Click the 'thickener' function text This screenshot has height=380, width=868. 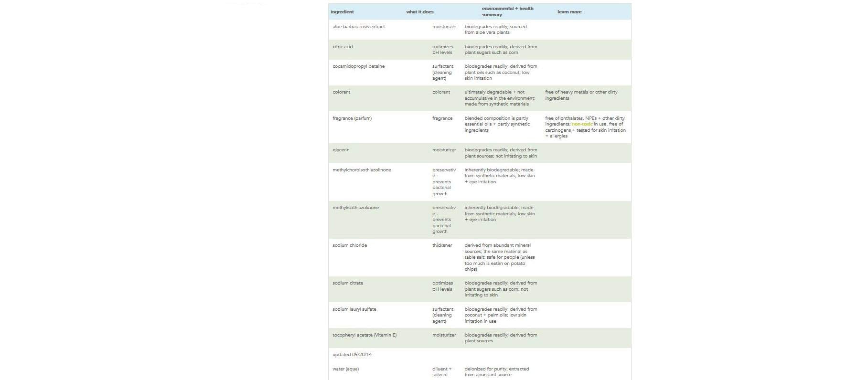tap(442, 245)
